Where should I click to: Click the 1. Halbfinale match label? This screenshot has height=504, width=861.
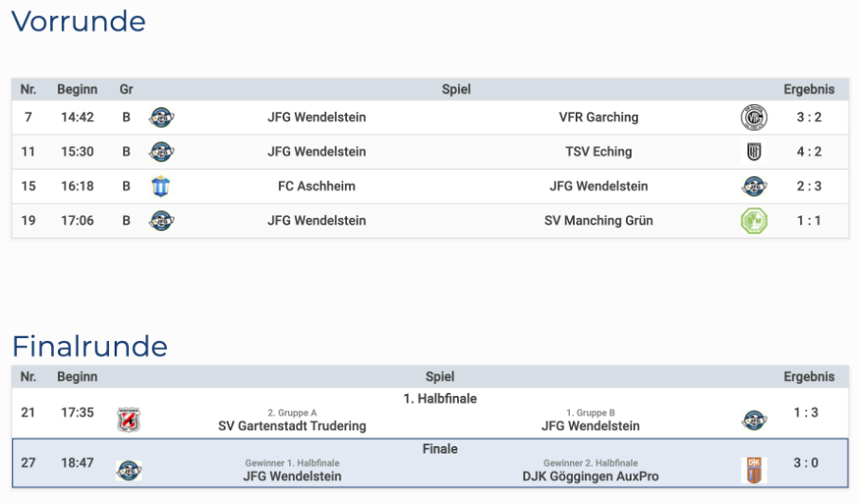(440, 399)
